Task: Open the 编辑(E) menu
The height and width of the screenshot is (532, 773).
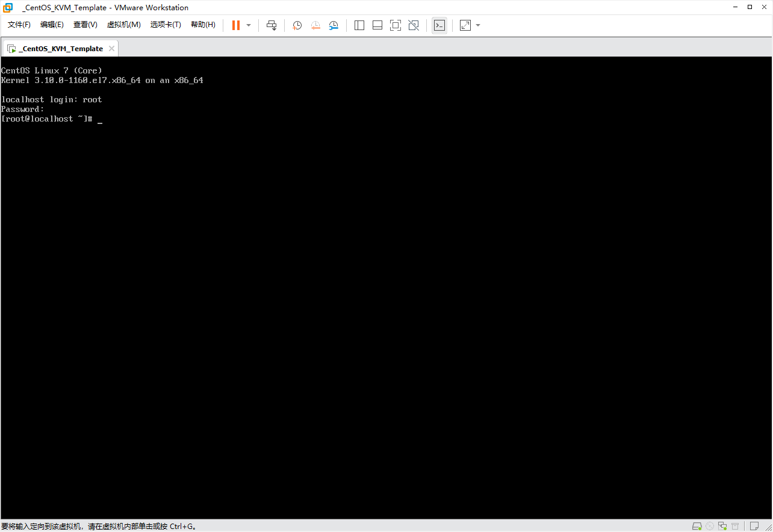Action: point(52,25)
